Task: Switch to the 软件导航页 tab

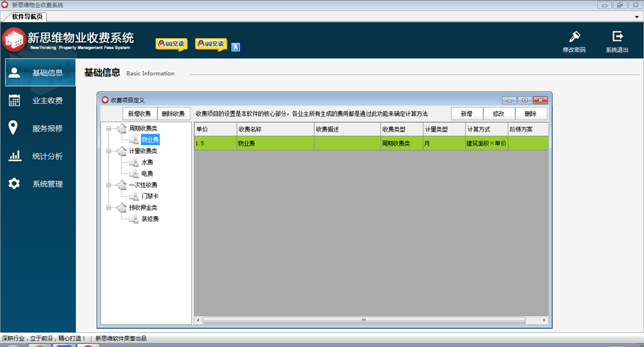Action: (x=27, y=17)
